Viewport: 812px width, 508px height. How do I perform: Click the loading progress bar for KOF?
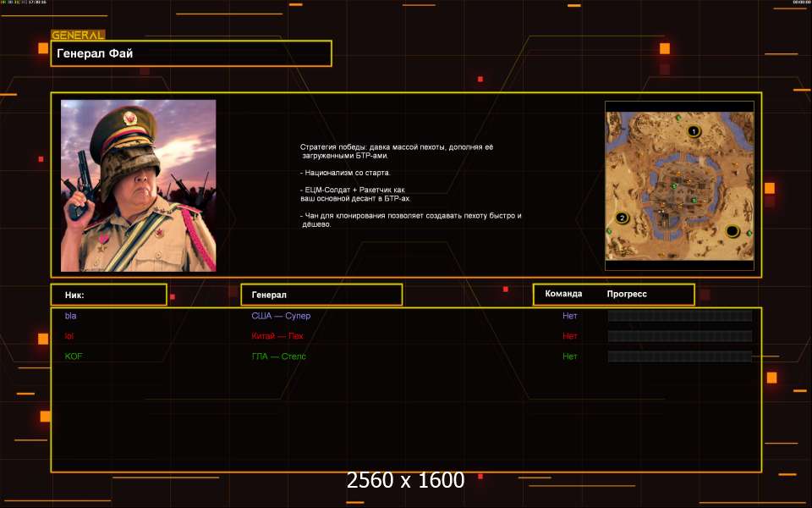(x=680, y=356)
